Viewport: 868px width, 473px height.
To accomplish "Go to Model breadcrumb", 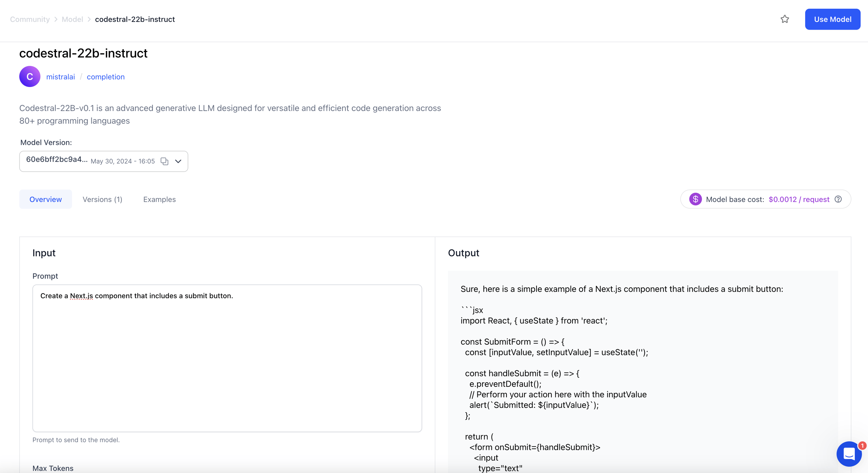I will coord(72,19).
